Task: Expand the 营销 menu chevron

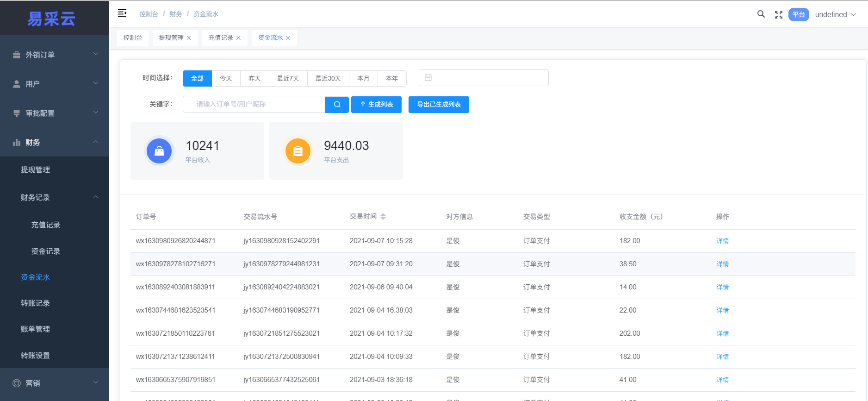Action: (96, 382)
